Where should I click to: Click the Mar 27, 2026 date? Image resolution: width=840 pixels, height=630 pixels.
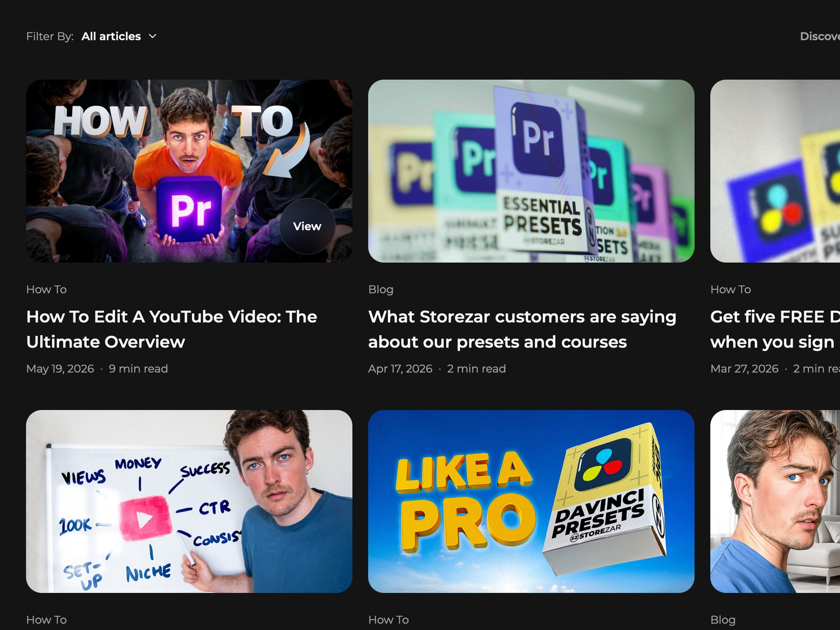[744, 369]
